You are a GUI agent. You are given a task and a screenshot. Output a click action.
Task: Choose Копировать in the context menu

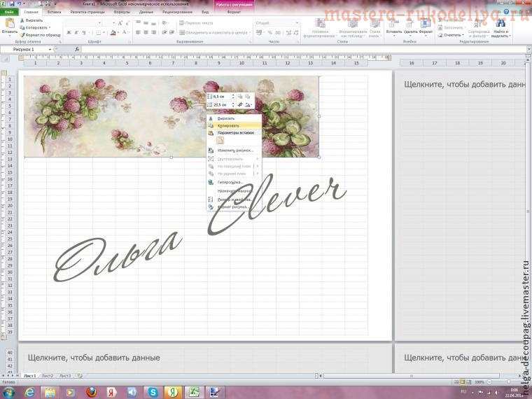click(234, 125)
